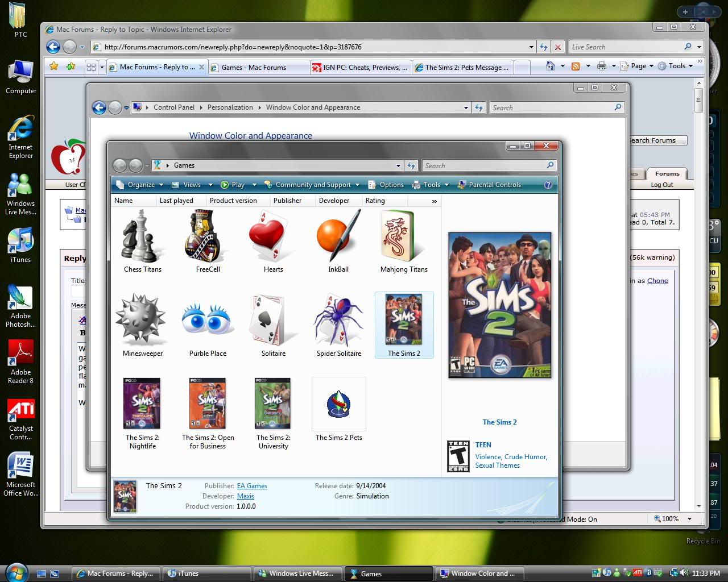
Task: Click the Games window help icon
Action: tap(548, 185)
